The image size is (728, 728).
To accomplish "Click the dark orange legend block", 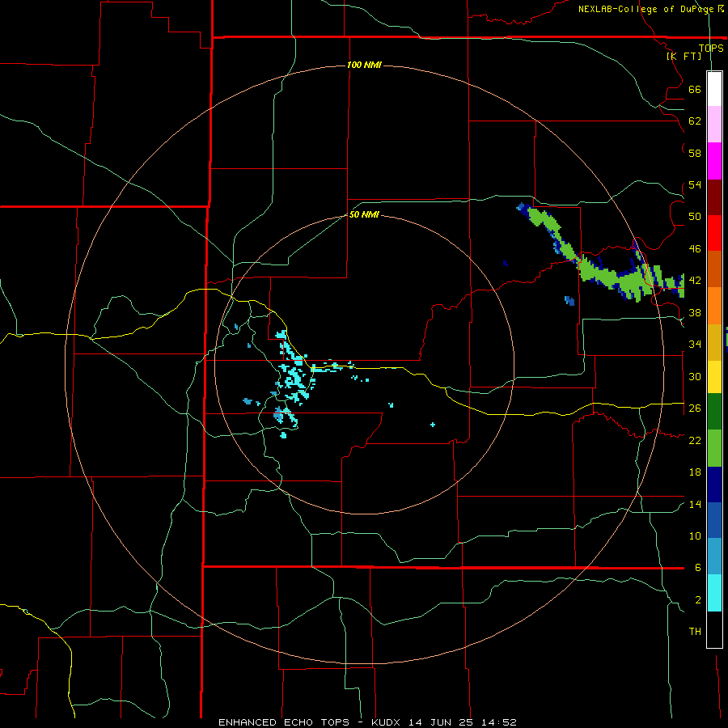I will coord(714,269).
